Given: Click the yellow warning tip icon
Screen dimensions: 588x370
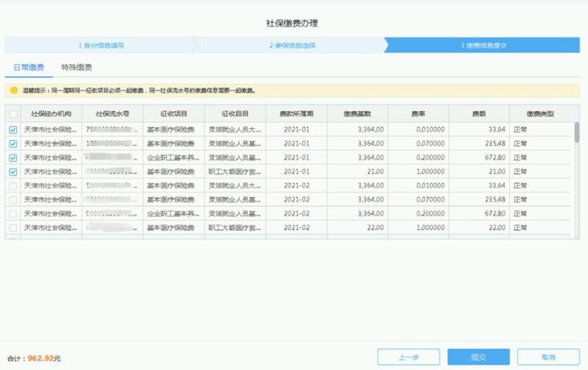Looking at the screenshot, I should pos(14,90).
